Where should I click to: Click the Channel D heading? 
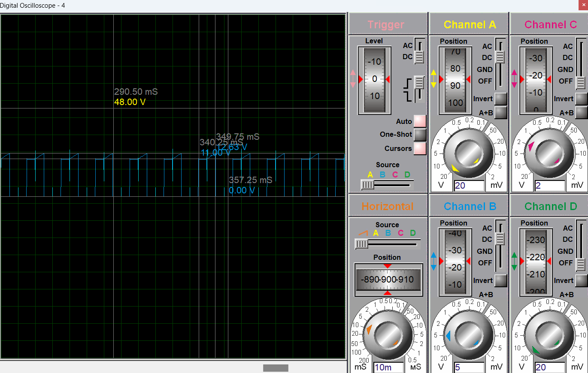[x=551, y=206]
